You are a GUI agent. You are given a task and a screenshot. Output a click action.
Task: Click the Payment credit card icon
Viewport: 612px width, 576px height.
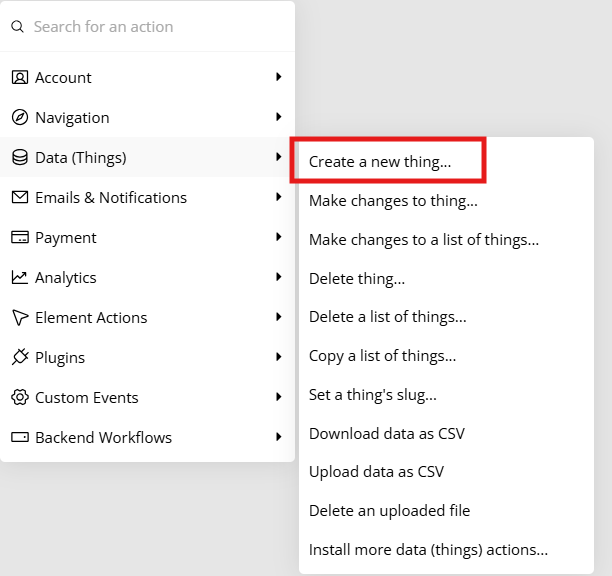20,237
